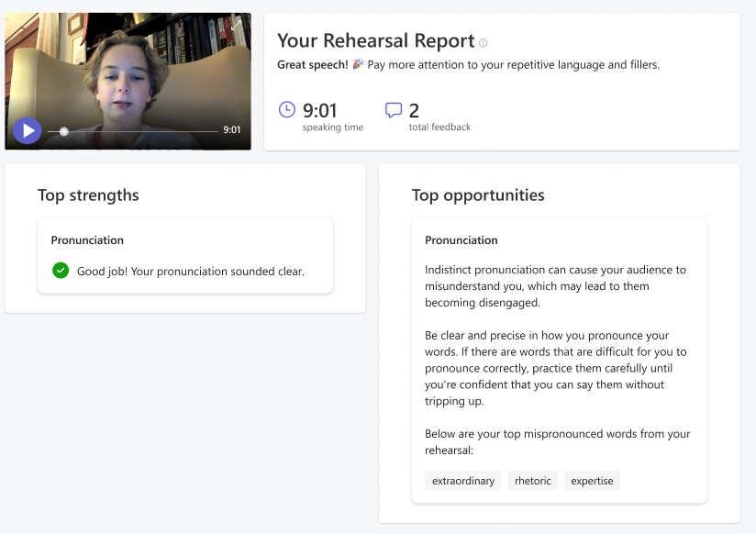Image resolution: width=756 pixels, height=534 pixels.
Task: Click the video progress slider handle
Action: coord(63,131)
